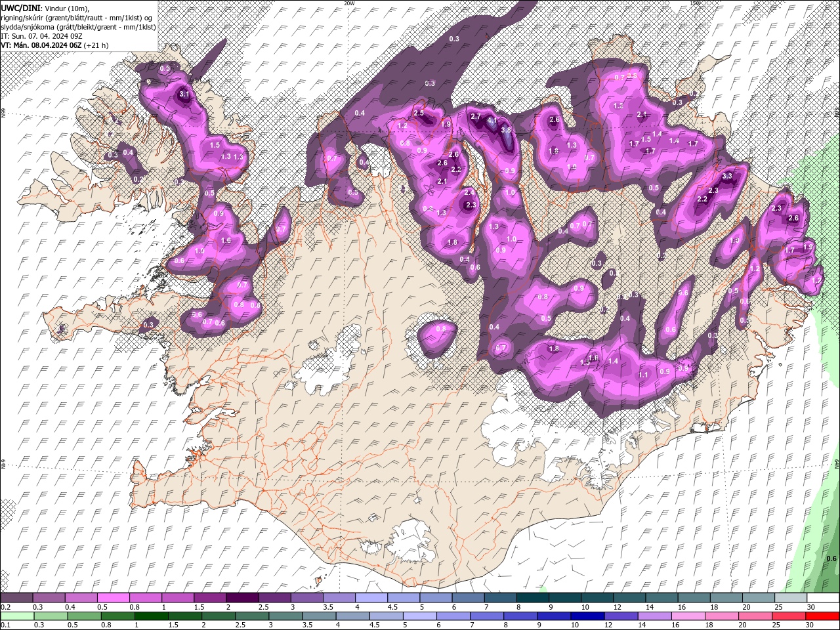The image size is (840, 630).
Task: Click the 3.1 precipitation value on the map
Action: [x=184, y=94]
